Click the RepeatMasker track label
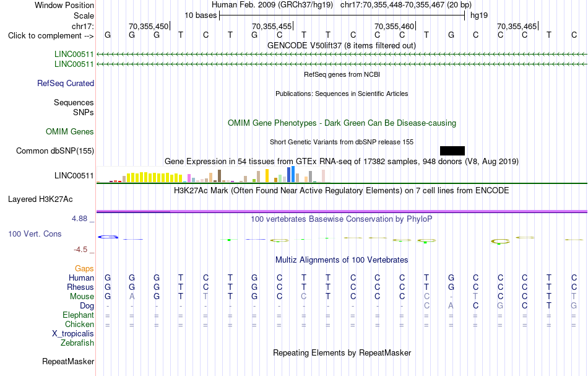 click(68, 361)
